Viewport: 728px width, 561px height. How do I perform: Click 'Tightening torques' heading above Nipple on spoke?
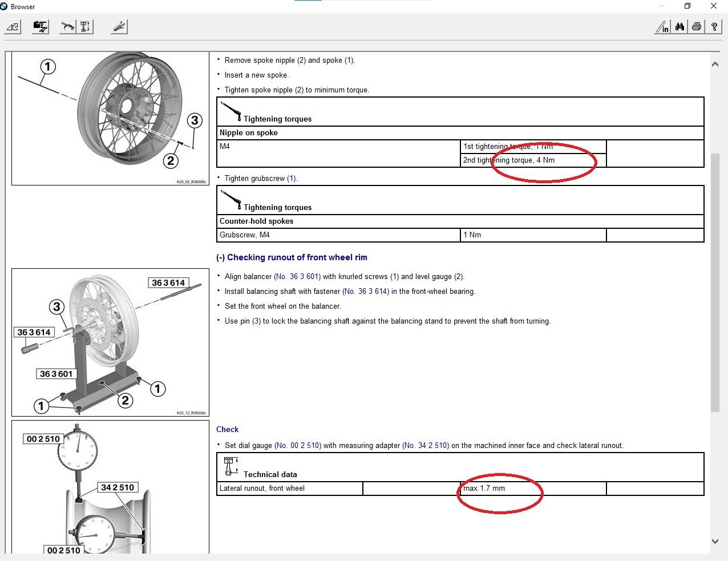(277, 119)
